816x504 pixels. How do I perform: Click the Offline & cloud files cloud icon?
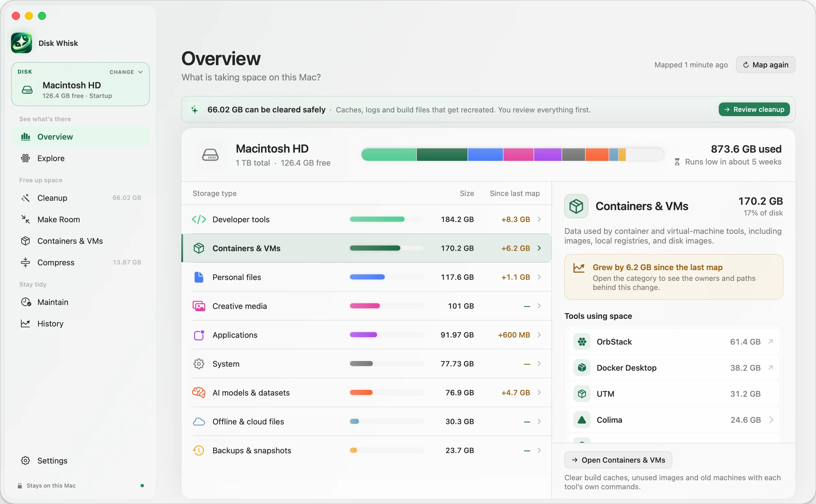(199, 421)
